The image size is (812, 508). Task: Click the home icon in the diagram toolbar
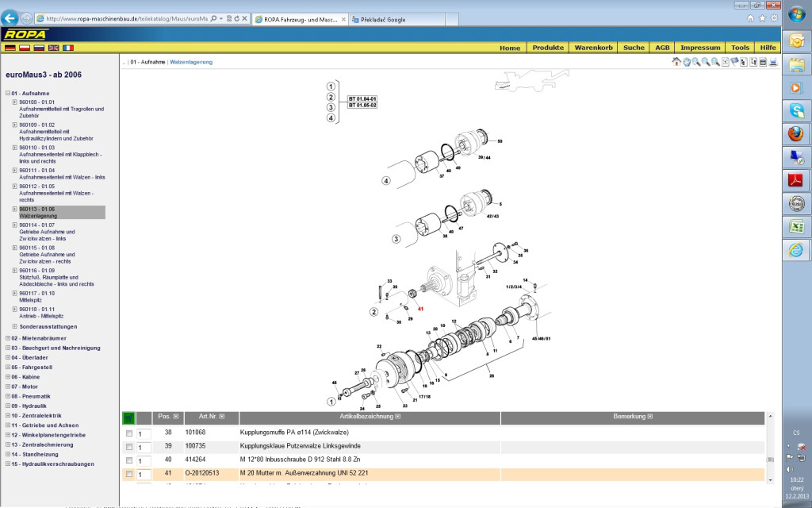click(x=676, y=62)
